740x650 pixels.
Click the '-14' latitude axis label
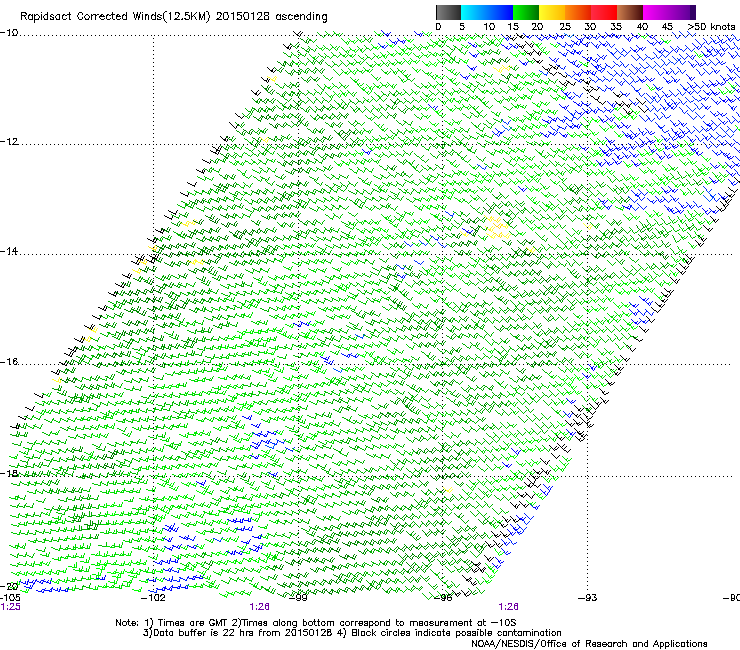coord(9,251)
